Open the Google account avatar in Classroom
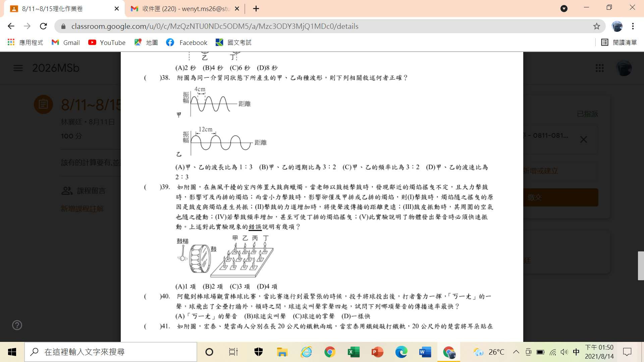Screen dimensions: 644x362 coord(624,68)
